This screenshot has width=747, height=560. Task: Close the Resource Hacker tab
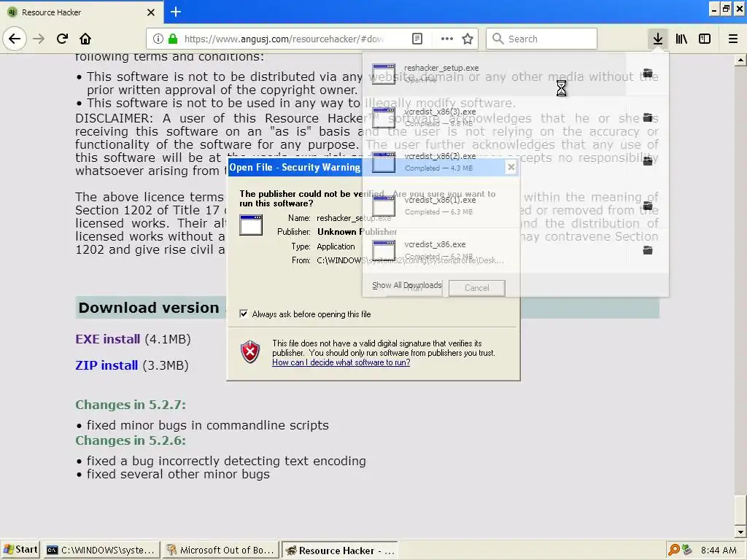(150, 12)
